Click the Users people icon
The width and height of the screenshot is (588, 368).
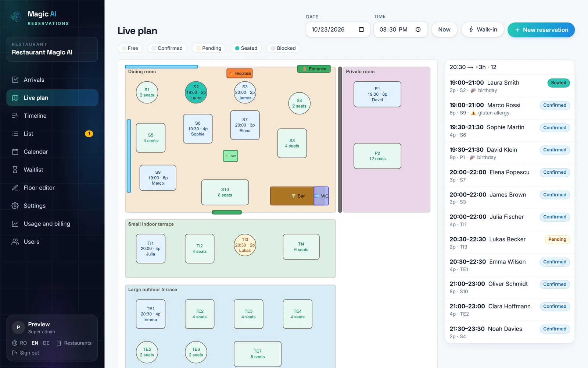(x=15, y=242)
